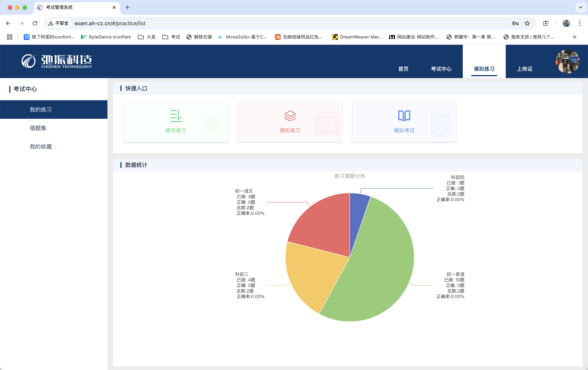Image resolution: width=588 pixels, height=370 pixels.
Task: Open 我的收藏 in the sidebar
Action: (41, 147)
